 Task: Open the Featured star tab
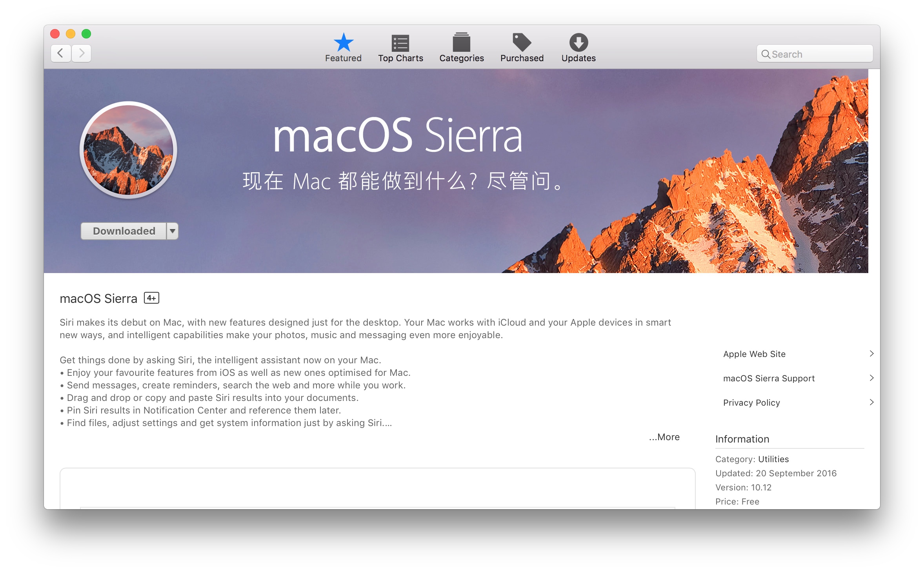click(x=343, y=47)
